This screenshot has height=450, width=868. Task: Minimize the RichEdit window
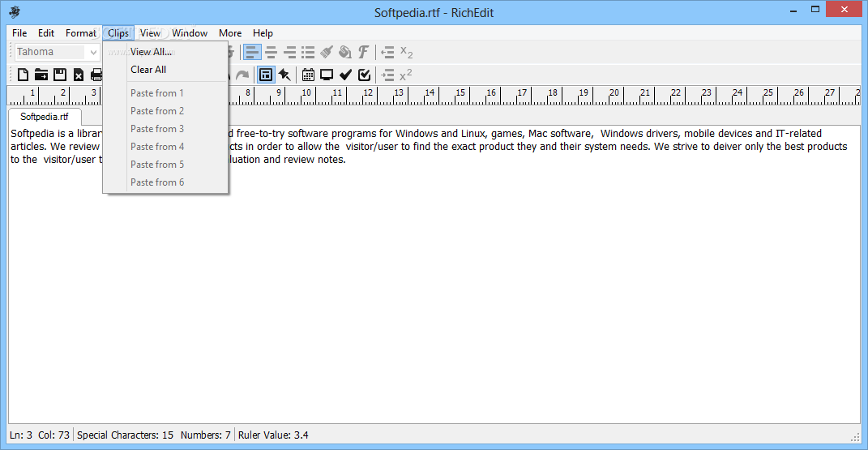[793, 10]
